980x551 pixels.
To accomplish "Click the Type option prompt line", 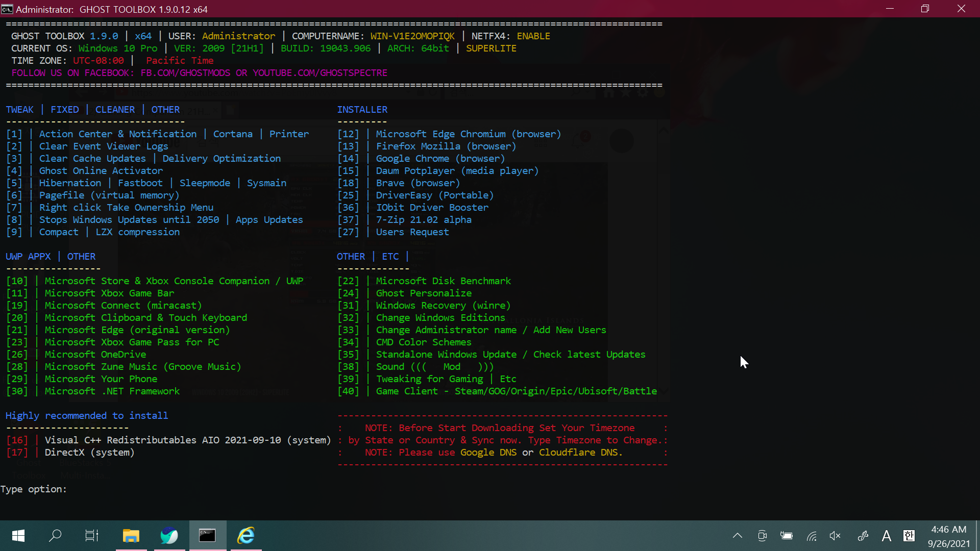I will [34, 489].
